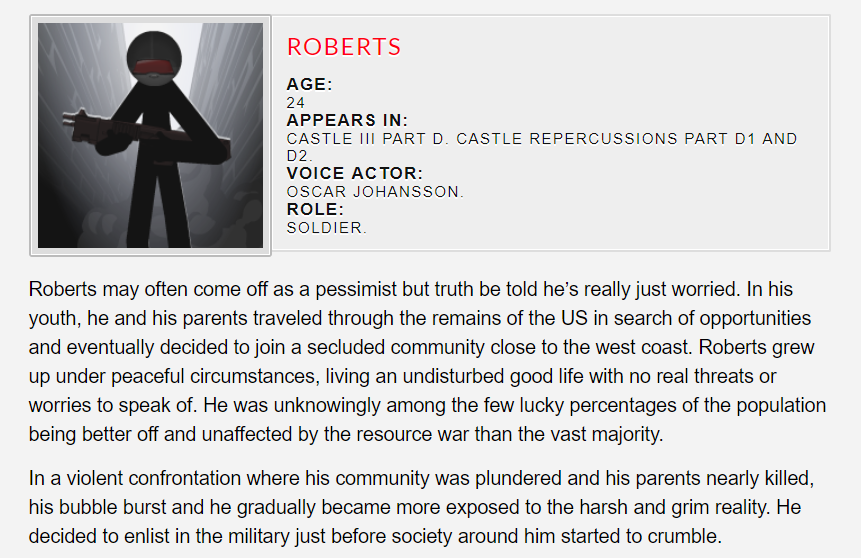
Task: Click the red visor on the stick figure
Action: click(x=151, y=68)
